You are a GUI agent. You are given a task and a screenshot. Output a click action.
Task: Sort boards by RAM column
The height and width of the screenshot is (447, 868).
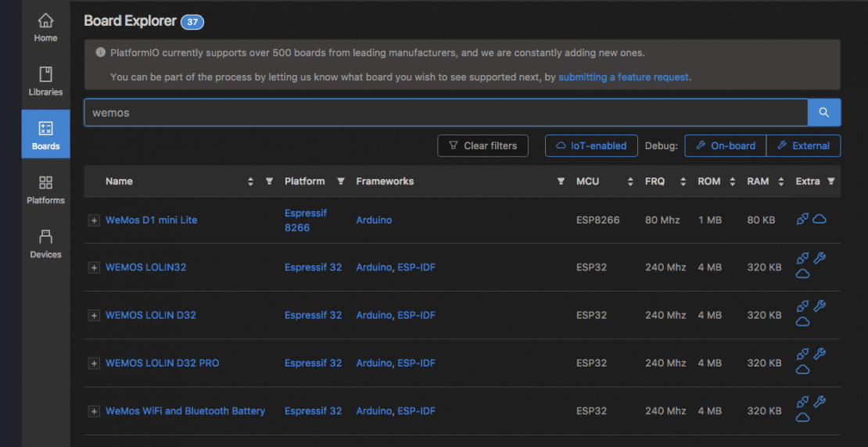781,181
